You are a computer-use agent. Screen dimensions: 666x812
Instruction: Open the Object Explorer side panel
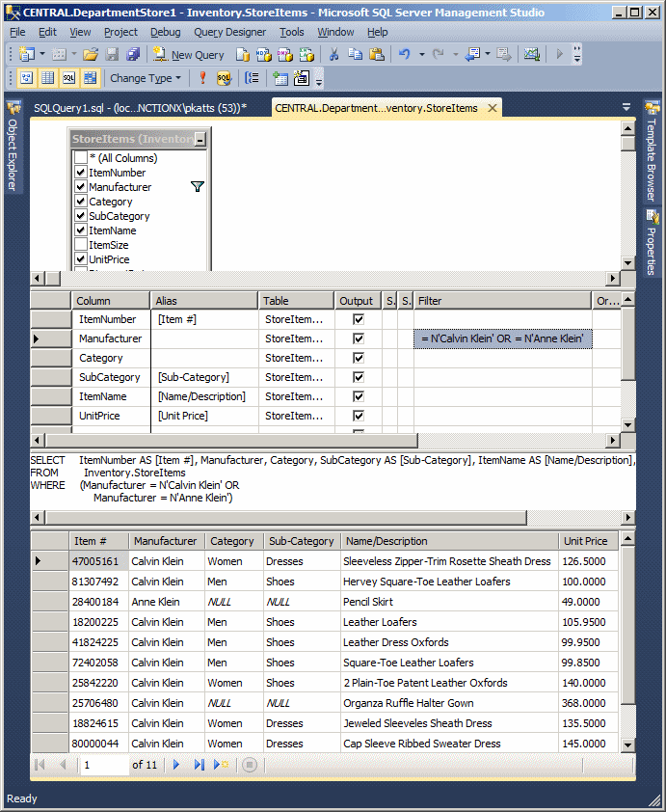coord(13,146)
